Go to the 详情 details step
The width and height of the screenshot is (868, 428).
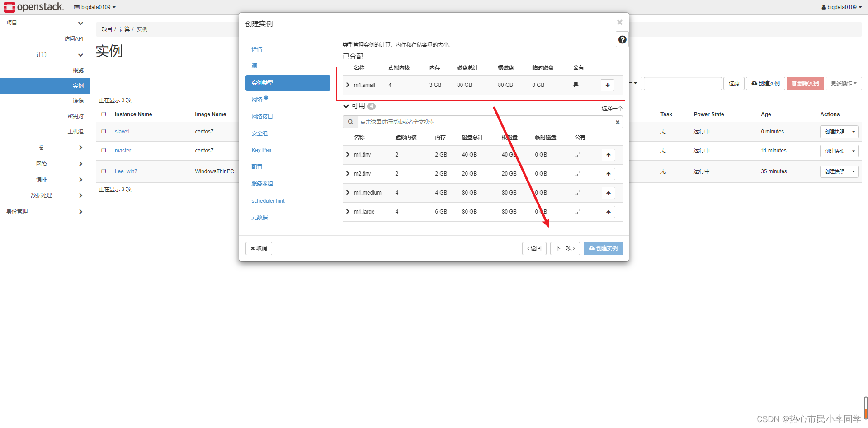point(257,49)
